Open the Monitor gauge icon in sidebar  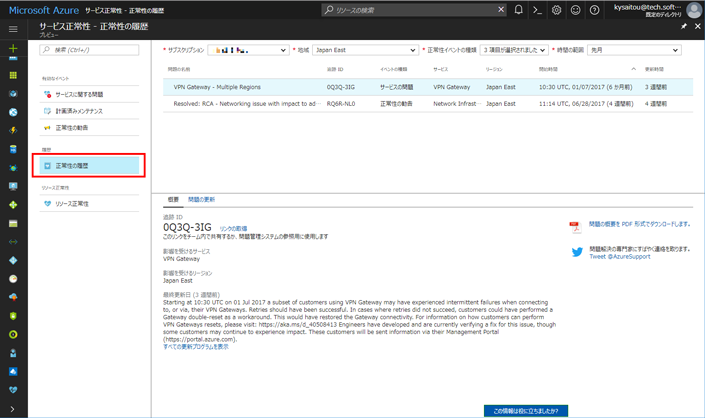point(13,279)
